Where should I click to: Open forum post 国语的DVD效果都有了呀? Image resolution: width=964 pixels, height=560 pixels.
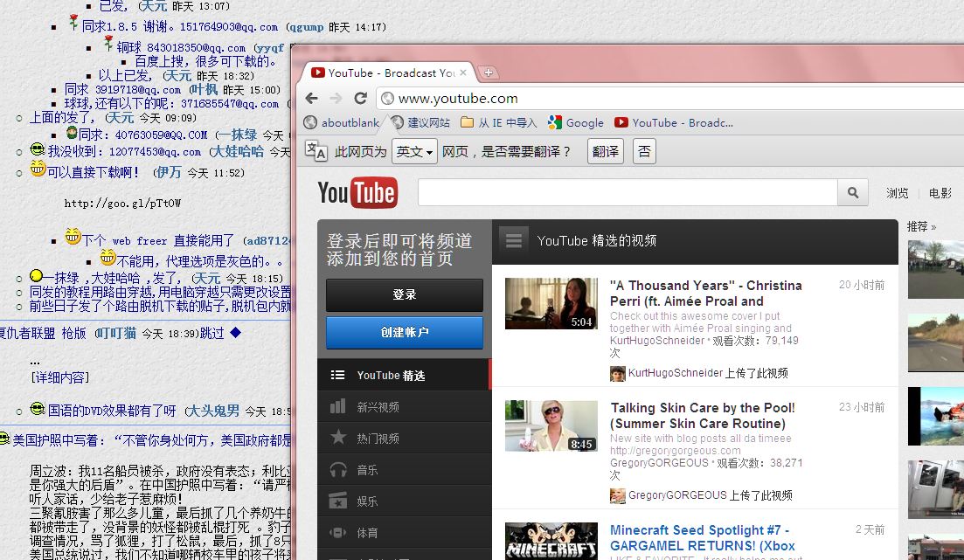pos(112,411)
